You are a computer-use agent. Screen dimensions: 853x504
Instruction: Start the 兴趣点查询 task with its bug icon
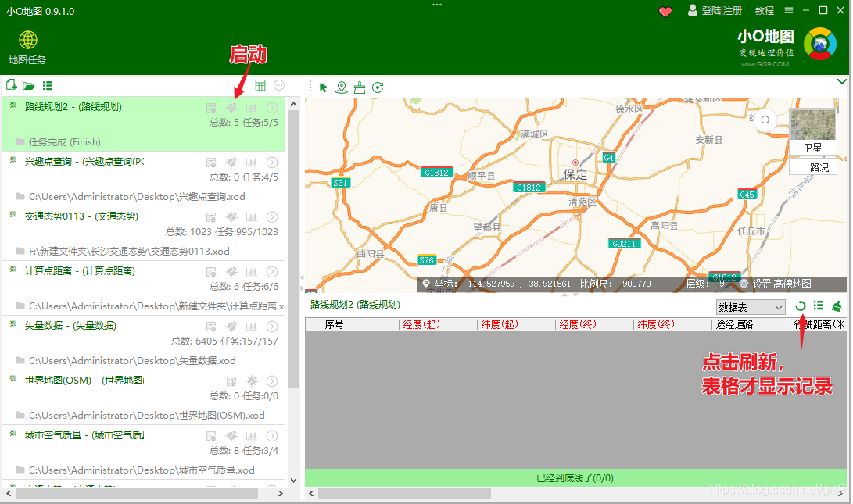tap(231, 162)
